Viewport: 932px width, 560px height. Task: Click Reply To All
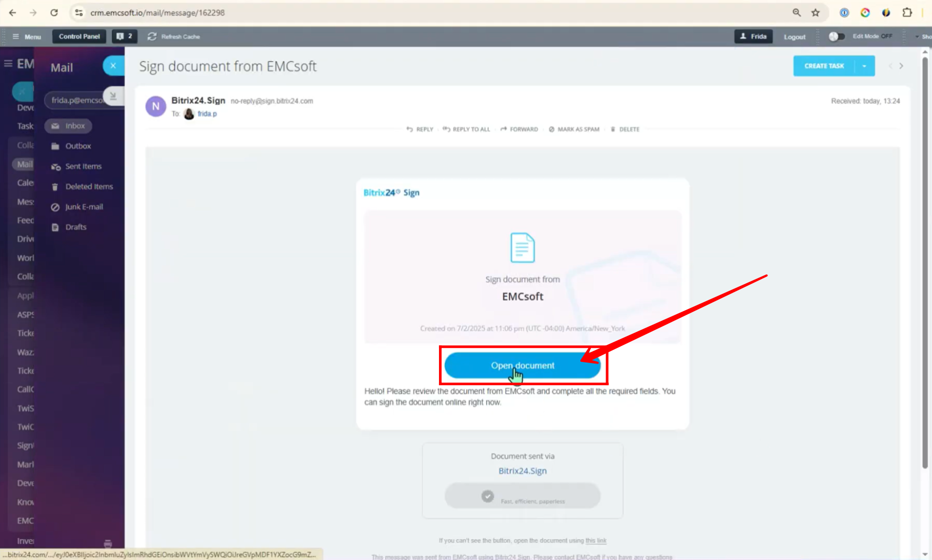pyautogui.click(x=466, y=129)
